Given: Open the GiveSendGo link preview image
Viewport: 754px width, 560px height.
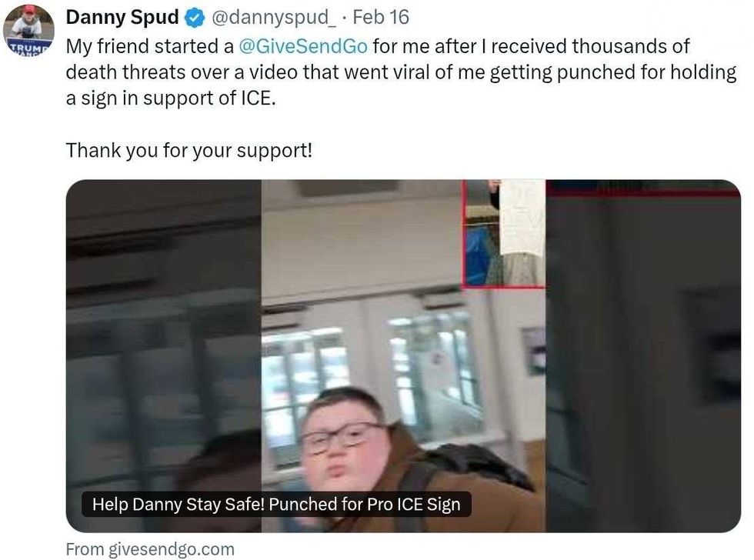Looking at the screenshot, I should (403, 355).
